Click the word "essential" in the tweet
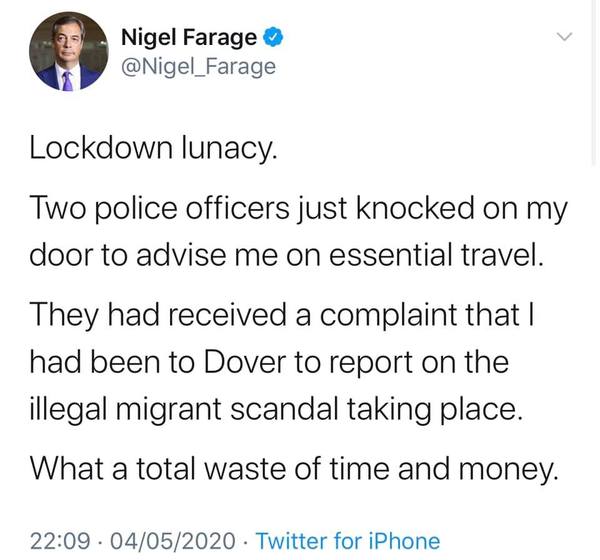 coord(406,255)
